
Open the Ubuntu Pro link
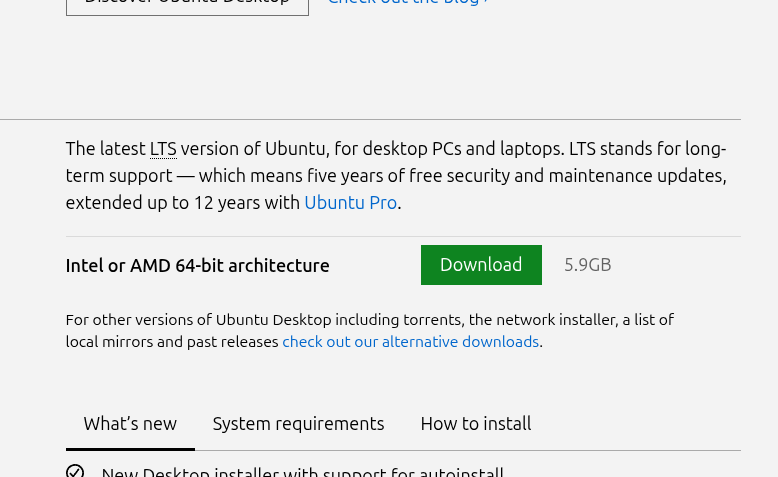(x=350, y=202)
